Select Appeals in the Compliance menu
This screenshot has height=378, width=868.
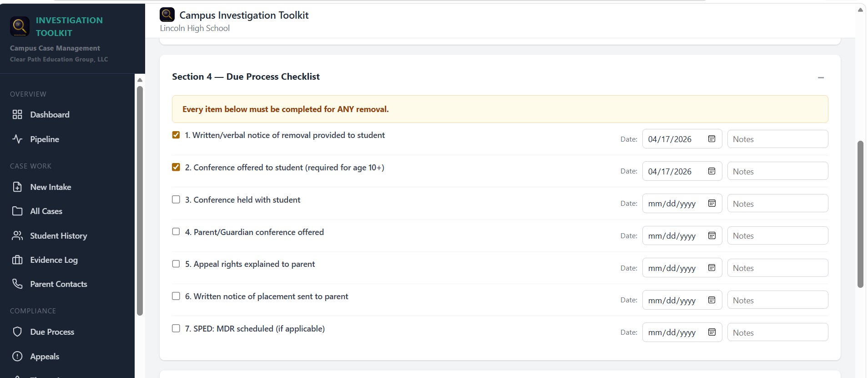[x=45, y=356]
